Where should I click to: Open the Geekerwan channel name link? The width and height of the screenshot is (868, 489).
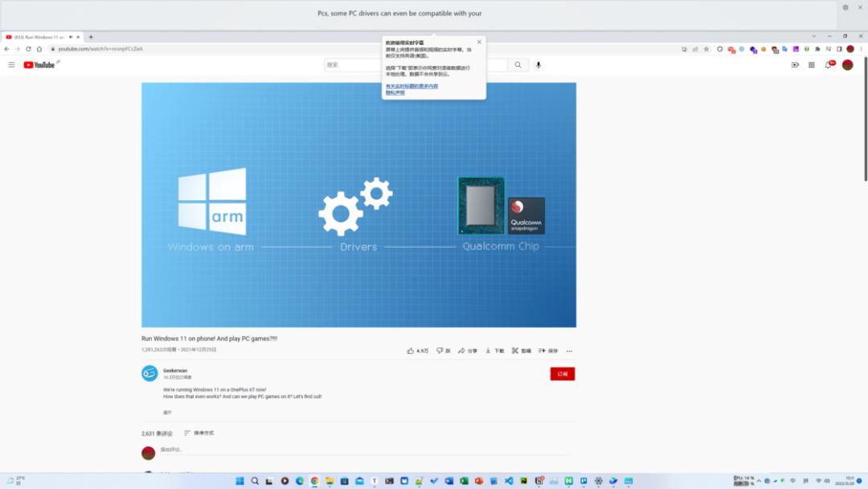[x=175, y=371]
